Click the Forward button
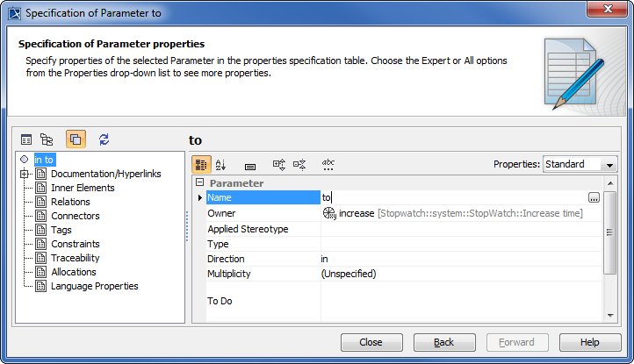The width and height of the screenshot is (634, 364). point(517,342)
